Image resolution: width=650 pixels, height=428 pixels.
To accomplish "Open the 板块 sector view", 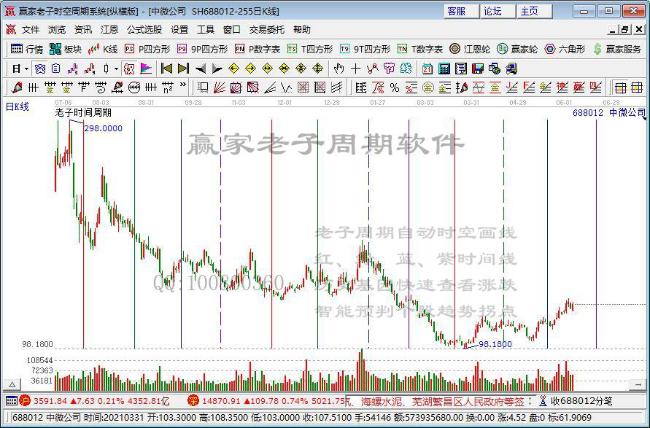I will click(65, 49).
